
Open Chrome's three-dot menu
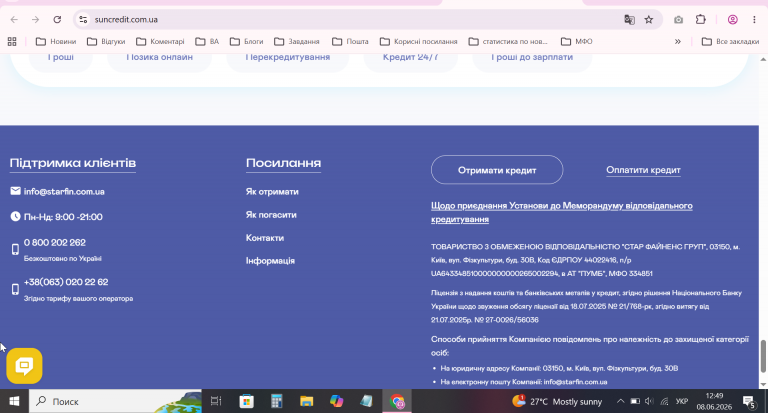point(754,20)
